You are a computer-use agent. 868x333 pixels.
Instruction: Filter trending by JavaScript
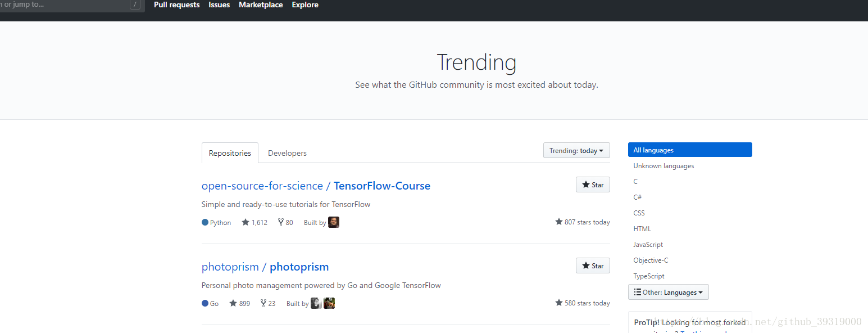click(648, 245)
